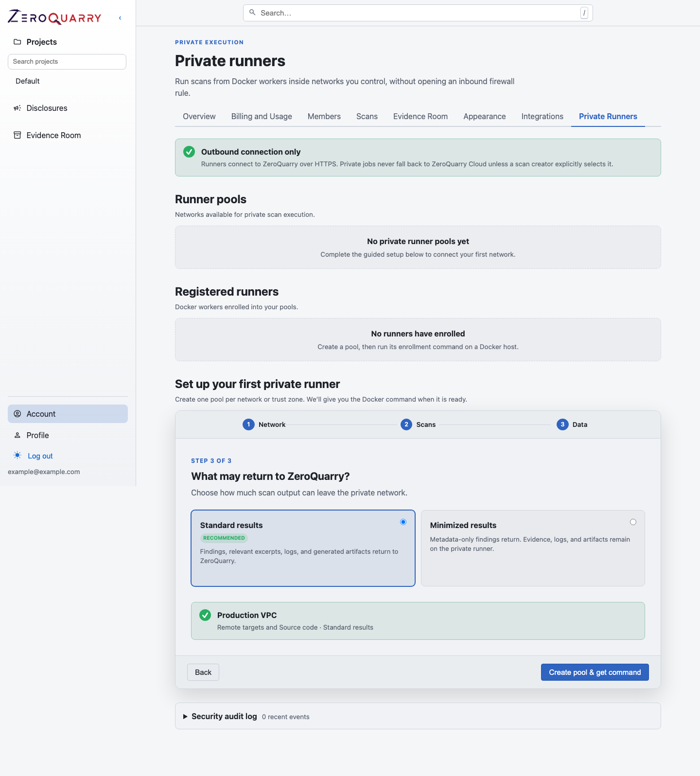Select the Minimized results radio button
This screenshot has height=776, width=700.
pos(633,522)
